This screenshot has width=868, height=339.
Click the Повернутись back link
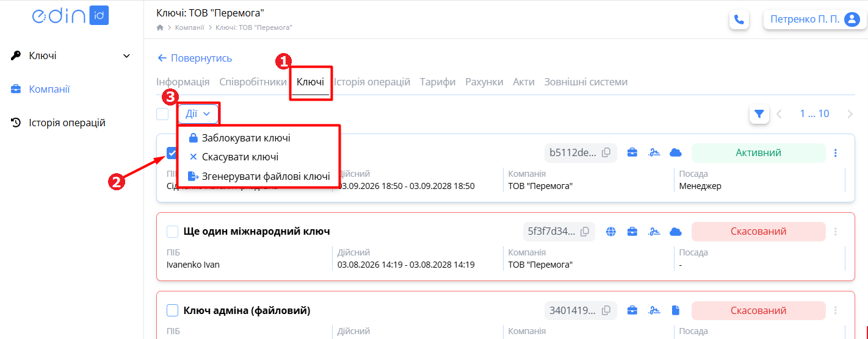click(x=195, y=58)
